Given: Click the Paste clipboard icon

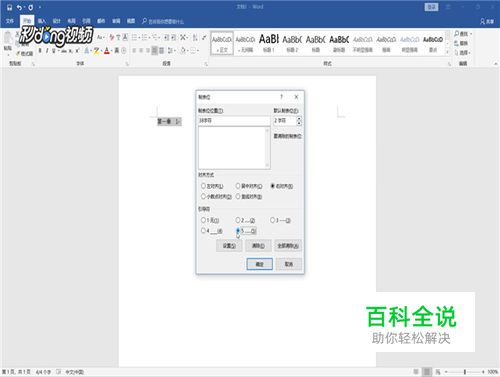Looking at the screenshot, I should [8, 38].
